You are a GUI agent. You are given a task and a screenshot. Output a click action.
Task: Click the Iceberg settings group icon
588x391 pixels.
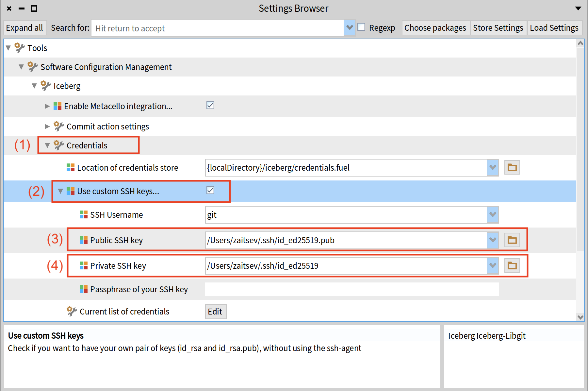pos(45,86)
